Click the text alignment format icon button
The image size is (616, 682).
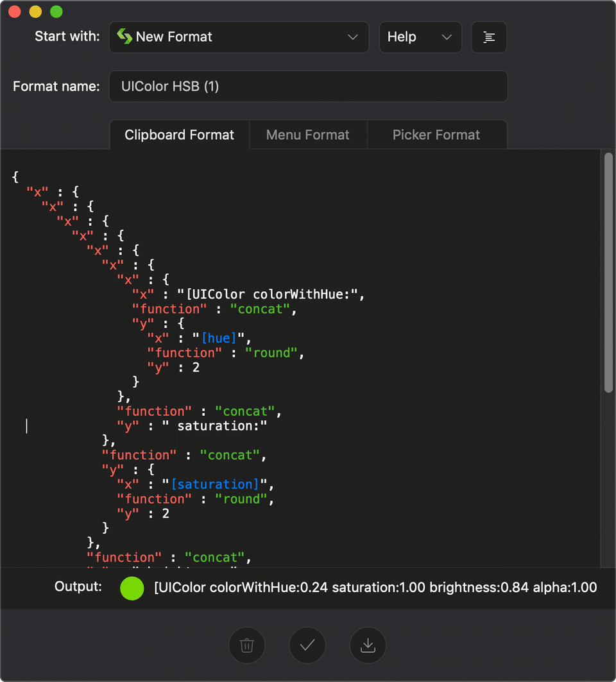tap(489, 37)
